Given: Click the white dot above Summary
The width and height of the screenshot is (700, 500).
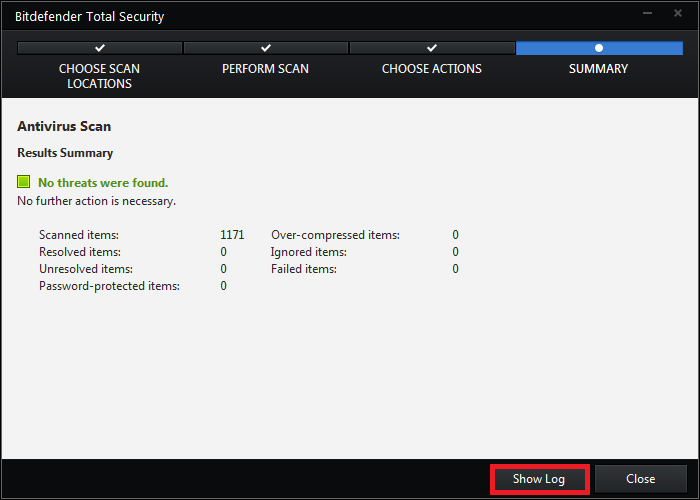Looking at the screenshot, I should [599, 48].
